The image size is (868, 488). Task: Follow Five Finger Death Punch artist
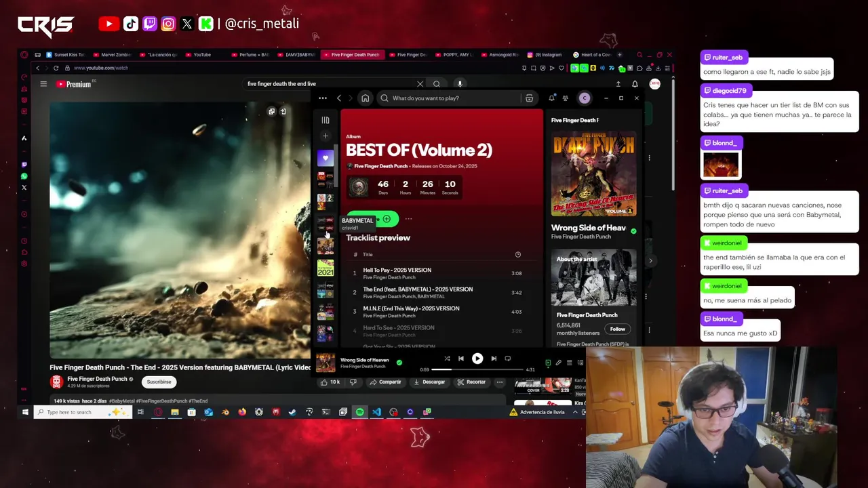pyautogui.click(x=617, y=329)
